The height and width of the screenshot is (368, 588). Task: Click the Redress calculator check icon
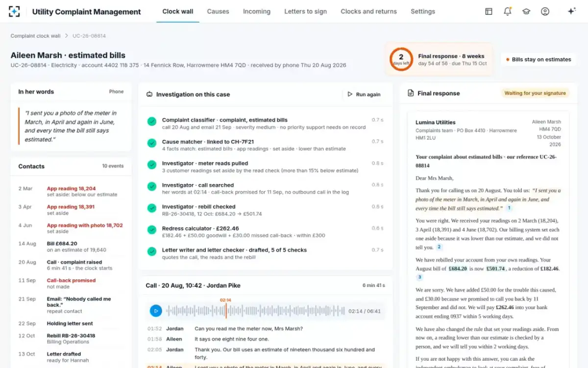(152, 230)
